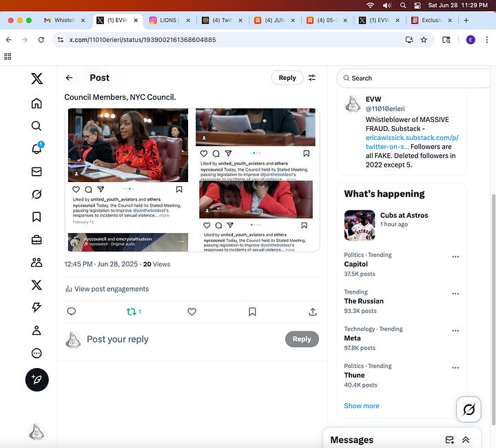Open floating Grok button at bottom right
The height and width of the screenshot is (448, 496).
[x=469, y=409]
